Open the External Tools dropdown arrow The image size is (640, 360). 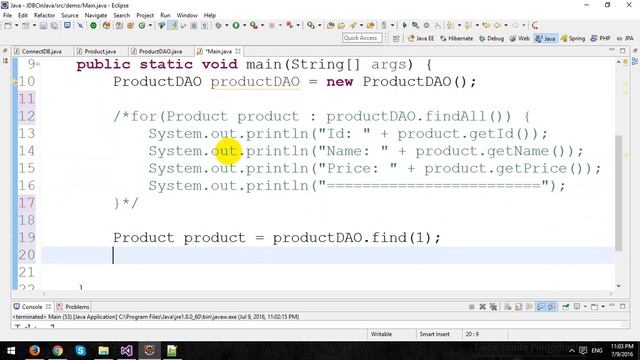click(x=262, y=25)
